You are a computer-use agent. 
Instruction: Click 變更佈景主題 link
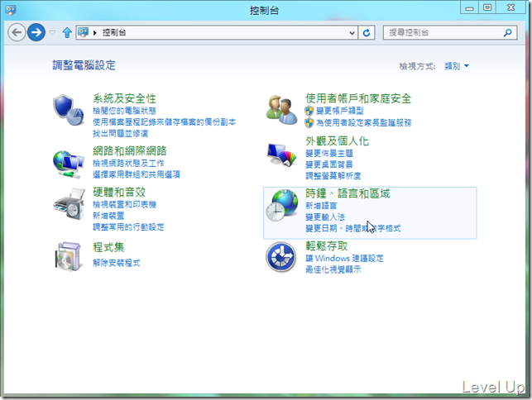tap(329, 153)
